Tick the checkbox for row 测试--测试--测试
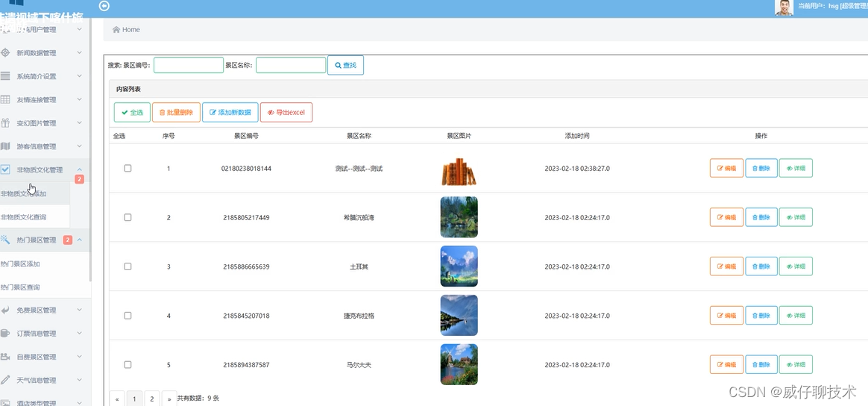This screenshot has height=406, width=868. tap(128, 169)
